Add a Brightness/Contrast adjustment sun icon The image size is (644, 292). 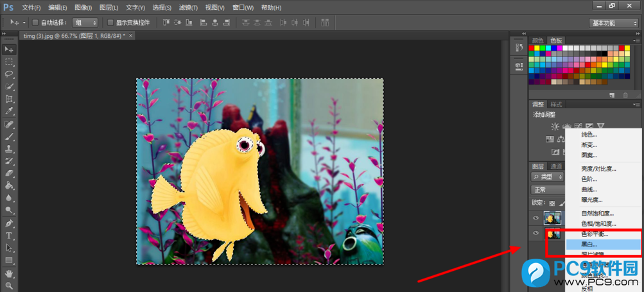pos(555,126)
